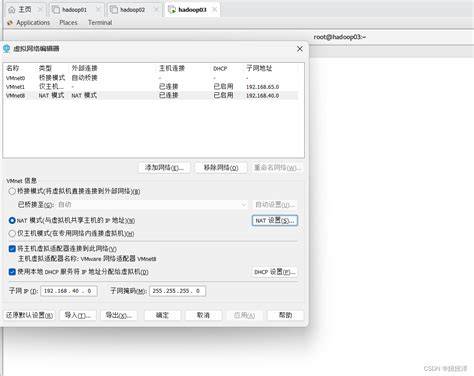
Task: Select the NAT 模式 radio option
Action: click(x=12, y=220)
